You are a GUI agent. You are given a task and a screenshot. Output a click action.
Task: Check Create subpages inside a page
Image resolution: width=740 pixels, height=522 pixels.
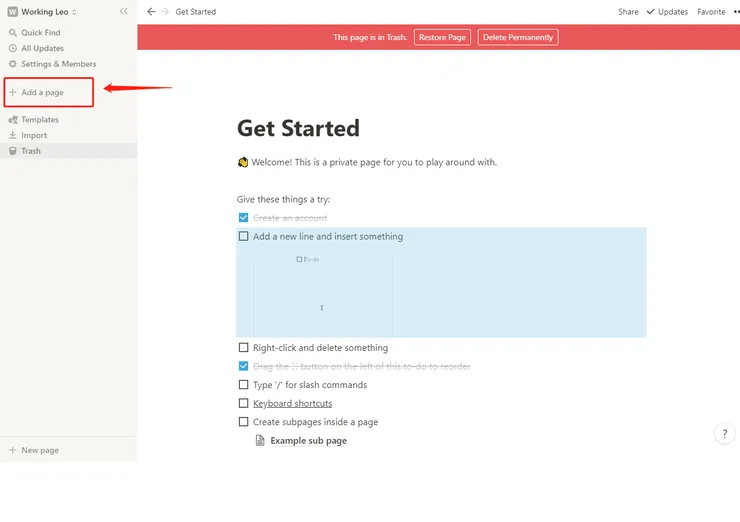pyautogui.click(x=244, y=421)
